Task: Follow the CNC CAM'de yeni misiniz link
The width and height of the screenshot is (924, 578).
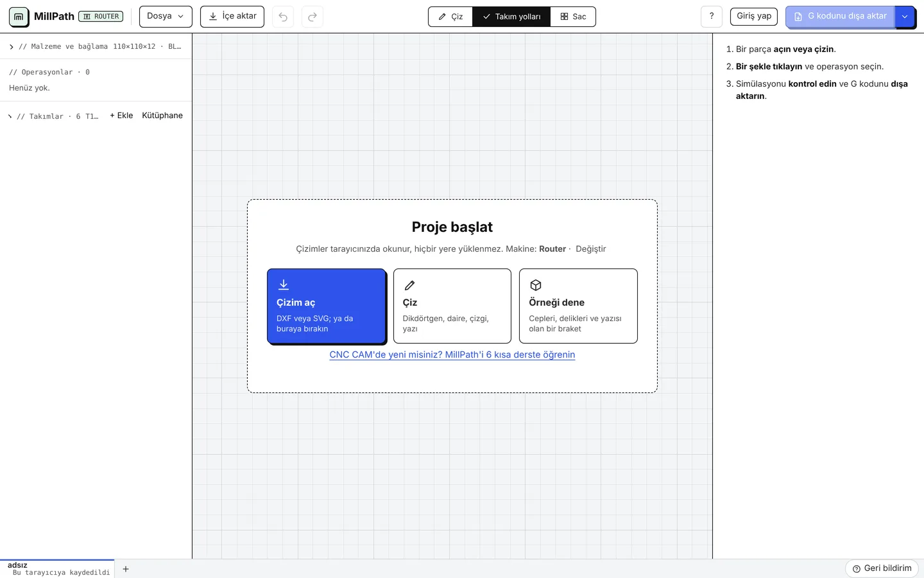Action: point(452,355)
